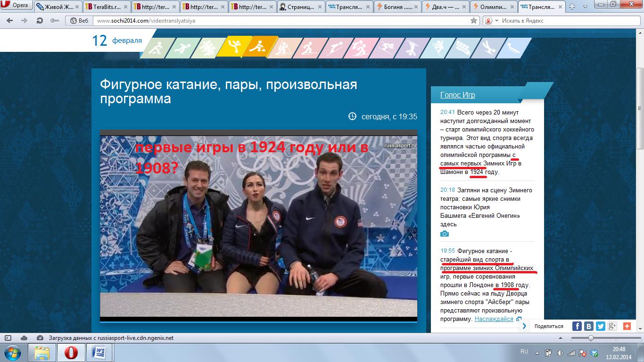Select the freestyle skiing sport icon
Image resolution: width=644 pixels, height=362 pixels.
point(413,48)
